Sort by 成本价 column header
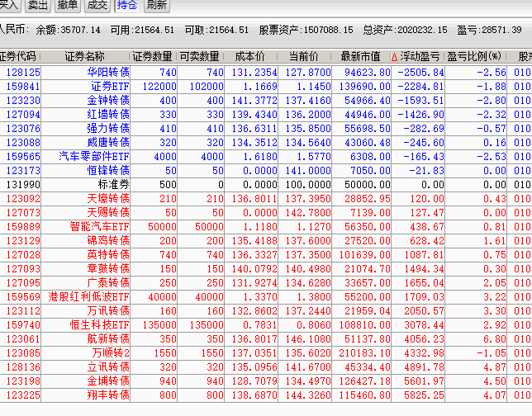This screenshot has width=532, height=416. [250, 57]
